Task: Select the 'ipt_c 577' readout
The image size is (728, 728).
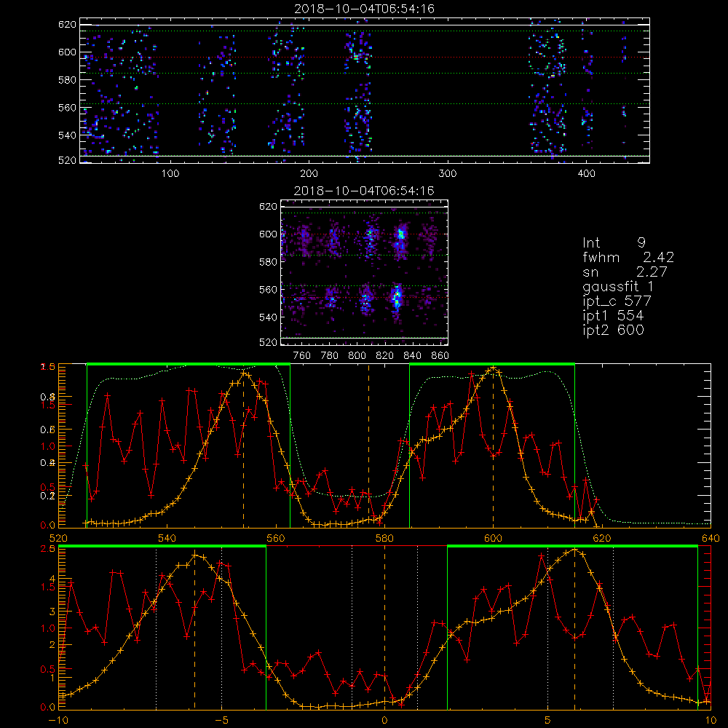Action: tap(617, 301)
